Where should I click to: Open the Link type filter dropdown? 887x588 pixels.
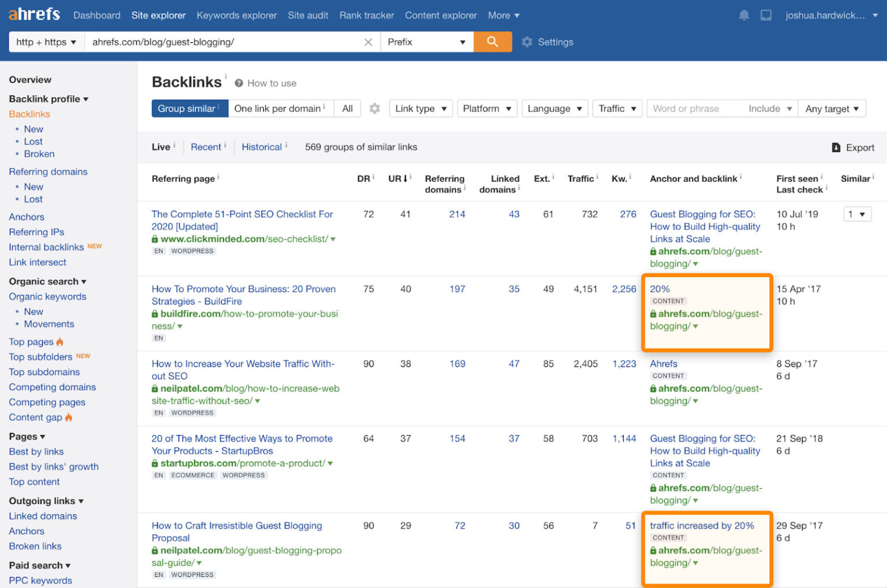[x=420, y=108]
